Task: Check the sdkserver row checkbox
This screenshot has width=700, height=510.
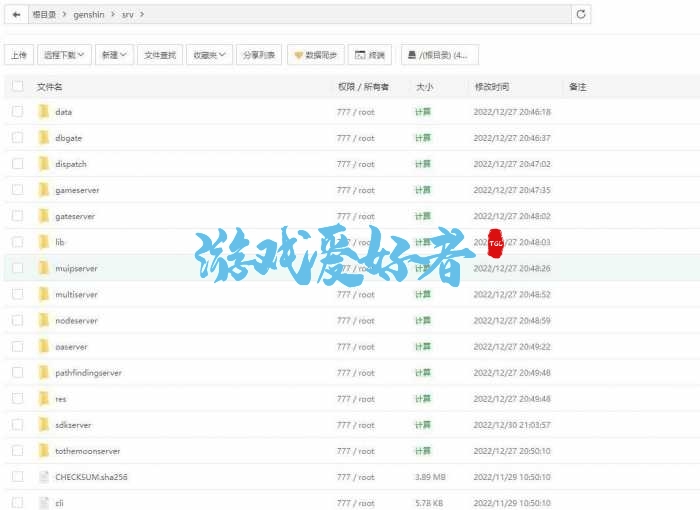Action: click(17, 424)
